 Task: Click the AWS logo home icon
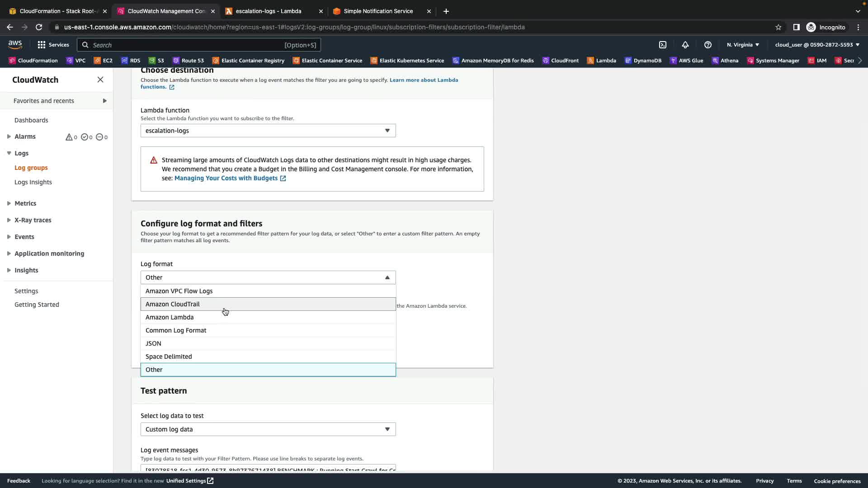pos(15,44)
